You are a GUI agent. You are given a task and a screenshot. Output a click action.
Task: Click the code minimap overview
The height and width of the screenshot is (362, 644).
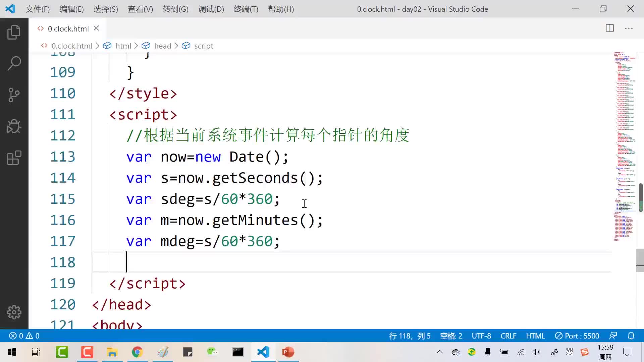pos(624,146)
